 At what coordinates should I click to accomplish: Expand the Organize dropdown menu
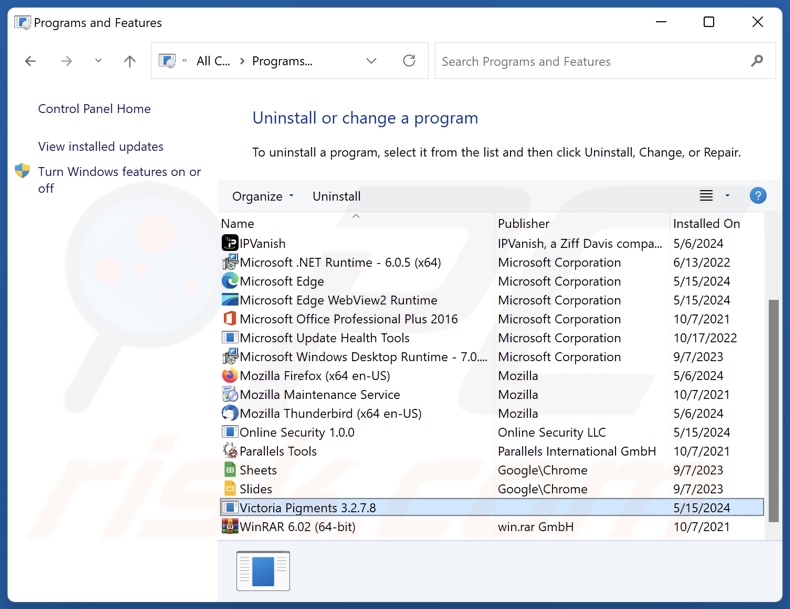click(263, 196)
